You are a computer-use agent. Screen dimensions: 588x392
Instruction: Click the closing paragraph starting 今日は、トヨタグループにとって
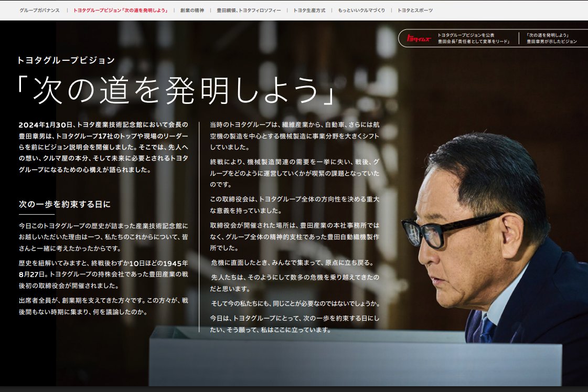tap(294, 324)
